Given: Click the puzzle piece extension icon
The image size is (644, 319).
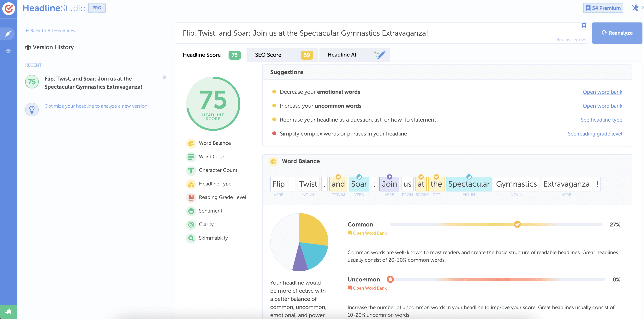Looking at the screenshot, I should point(9,311).
